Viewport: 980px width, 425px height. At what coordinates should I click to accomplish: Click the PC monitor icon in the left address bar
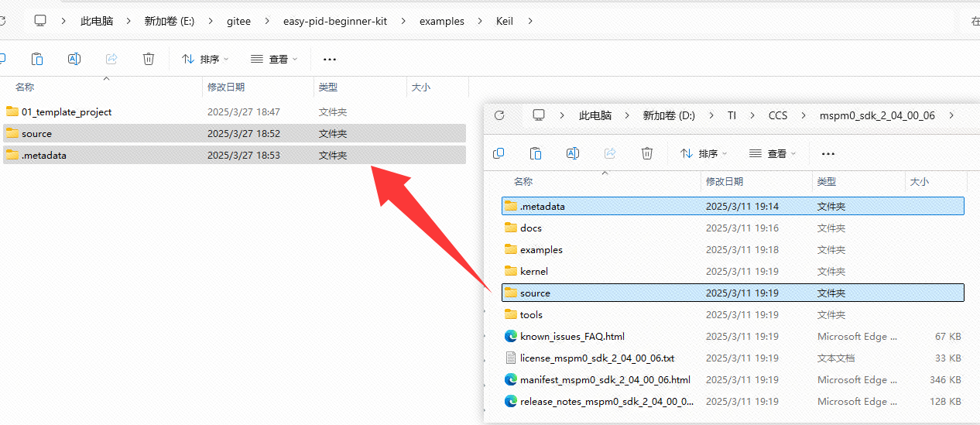click(x=40, y=21)
